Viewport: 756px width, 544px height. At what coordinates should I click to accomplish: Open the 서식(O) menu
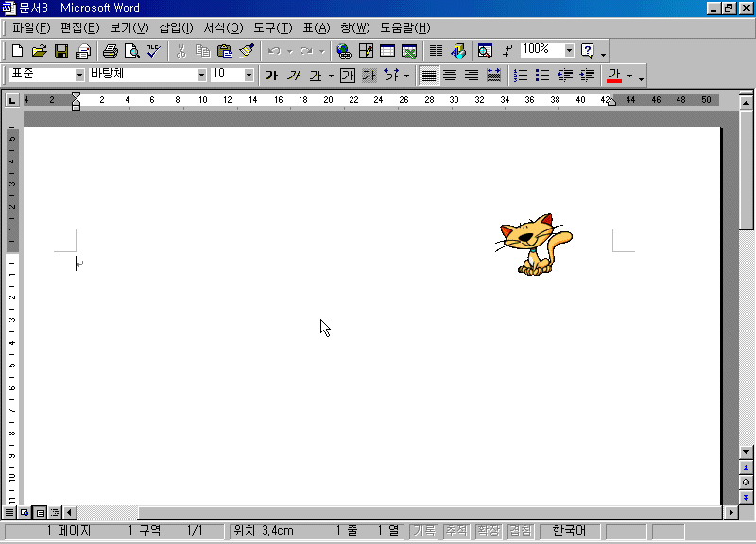223,28
